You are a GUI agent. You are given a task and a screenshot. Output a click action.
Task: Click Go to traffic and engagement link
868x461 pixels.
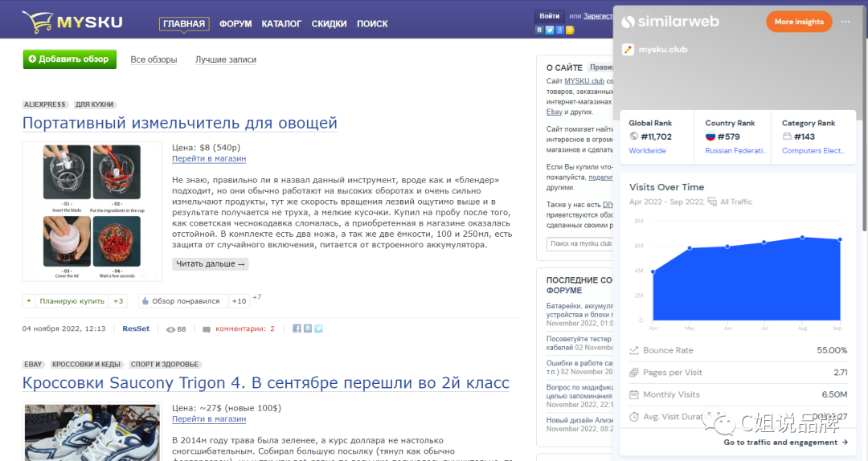[785, 443]
